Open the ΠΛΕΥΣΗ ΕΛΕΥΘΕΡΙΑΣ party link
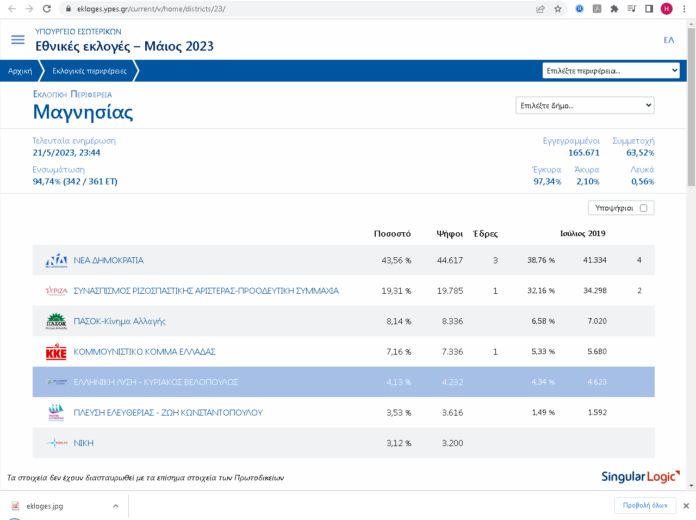 168,412
